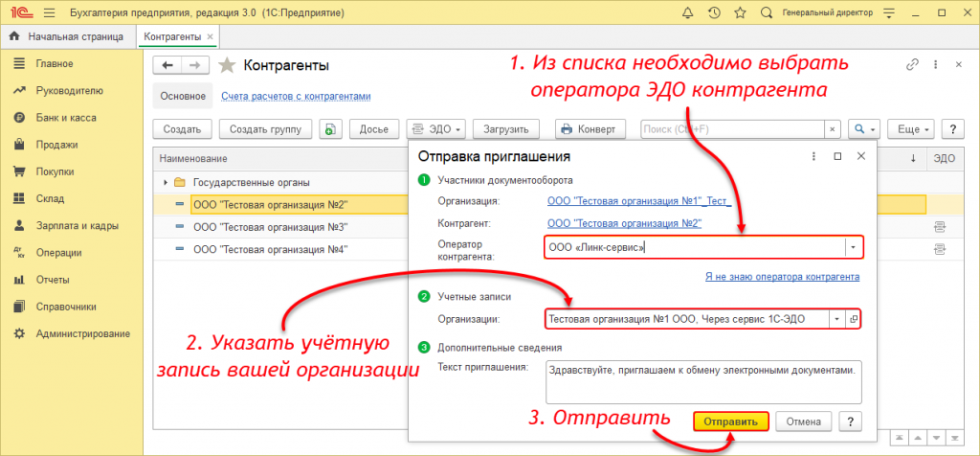Close the Контрагенты tab
The height and width of the screenshot is (456, 980).
[210, 37]
